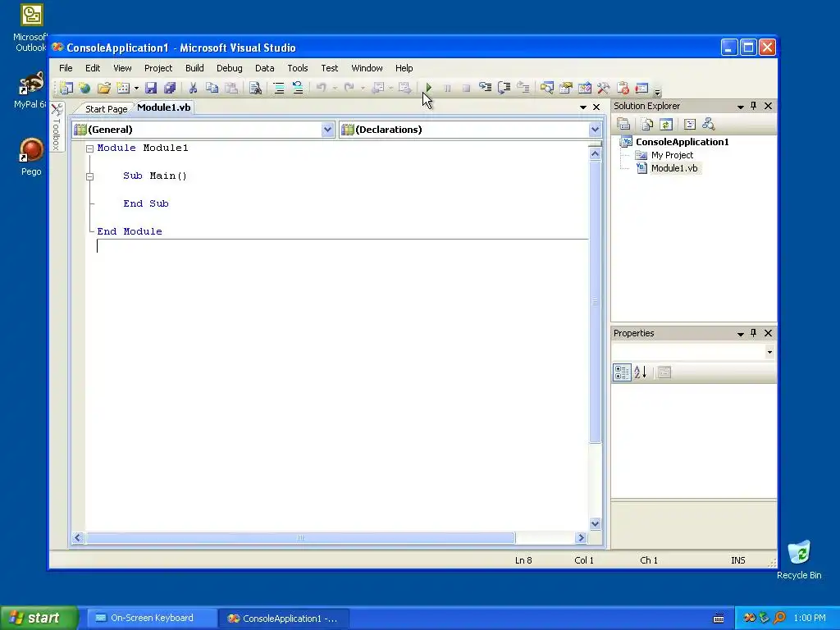Open the active files list dropdown arrow

[583, 107]
